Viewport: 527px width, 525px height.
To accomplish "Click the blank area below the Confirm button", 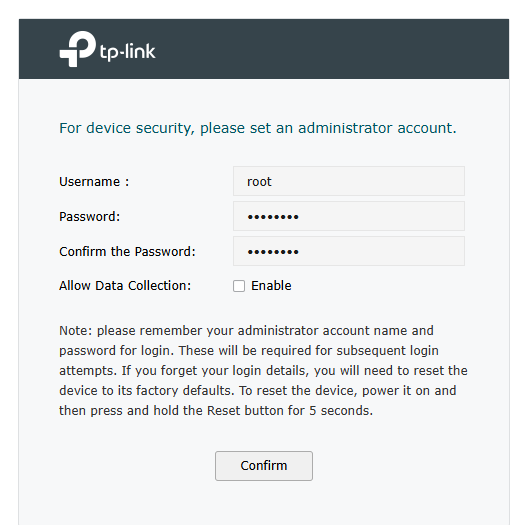I will (264, 503).
